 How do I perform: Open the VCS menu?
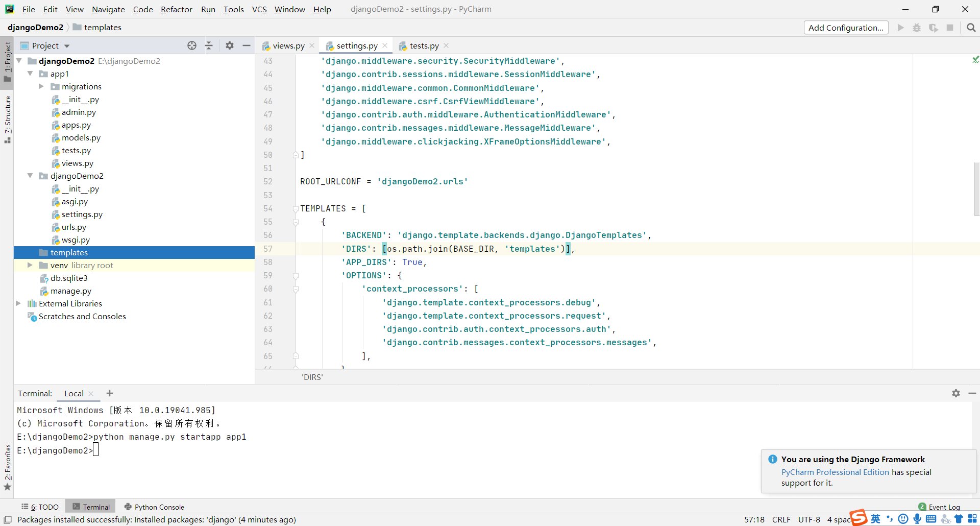tap(259, 9)
